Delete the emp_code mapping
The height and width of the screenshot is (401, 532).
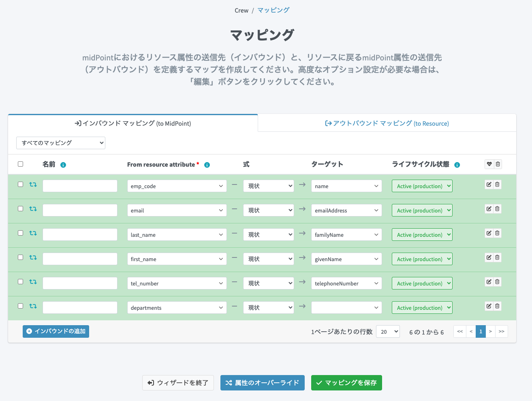click(x=497, y=184)
